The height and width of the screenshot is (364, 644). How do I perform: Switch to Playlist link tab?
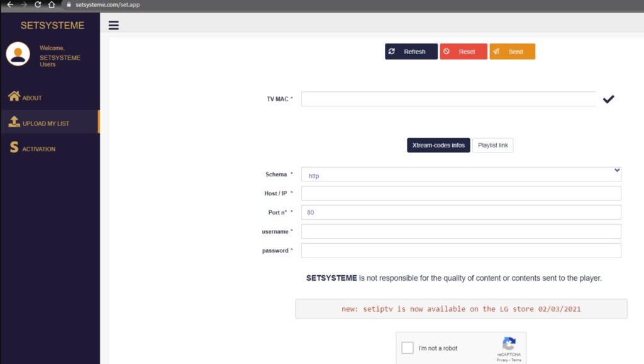click(492, 145)
